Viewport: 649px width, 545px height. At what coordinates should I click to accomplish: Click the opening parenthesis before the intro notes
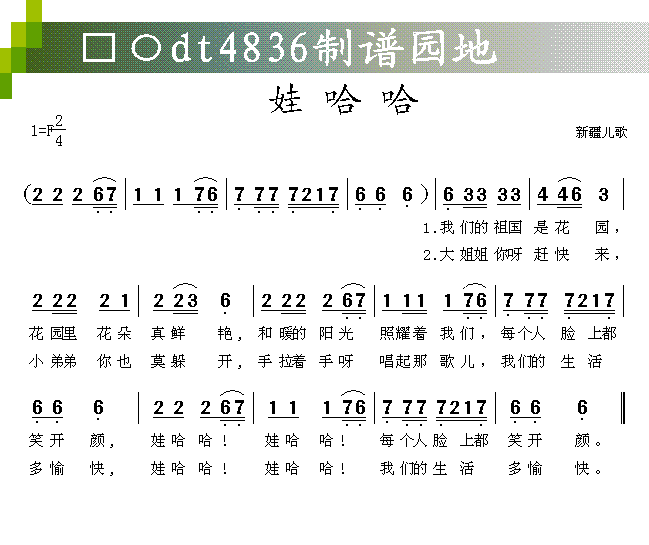(27, 195)
